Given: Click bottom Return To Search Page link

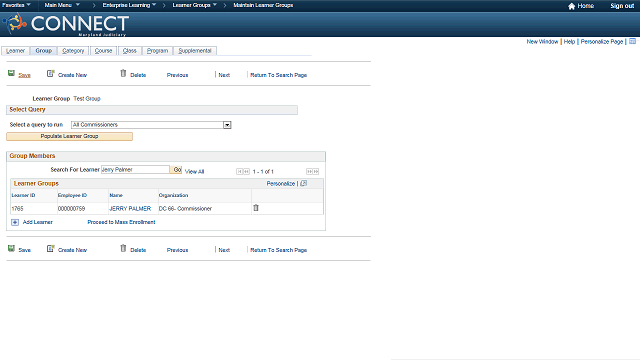Looking at the screenshot, I should click(278, 250).
